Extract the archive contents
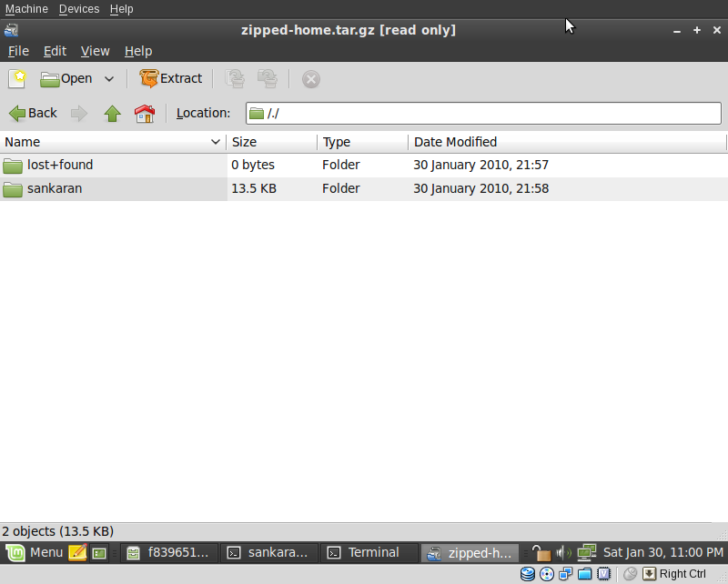This screenshot has height=584, width=728. [x=171, y=79]
